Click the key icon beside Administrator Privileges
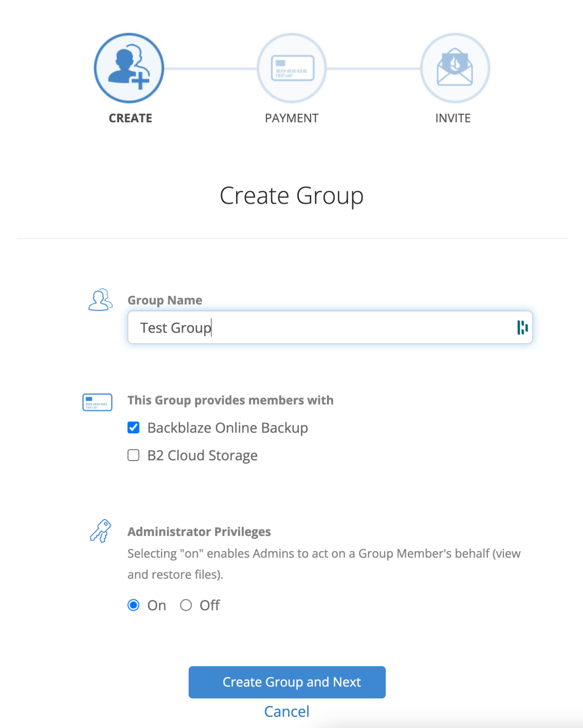 [x=100, y=531]
